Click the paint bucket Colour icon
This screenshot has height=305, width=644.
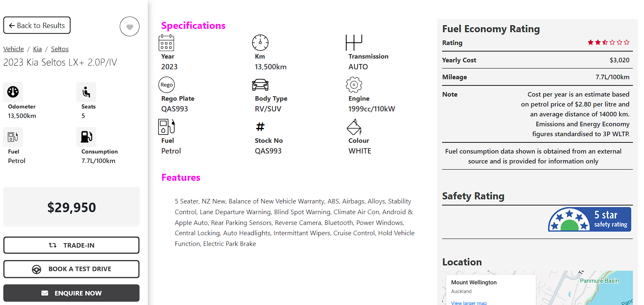pyautogui.click(x=354, y=127)
